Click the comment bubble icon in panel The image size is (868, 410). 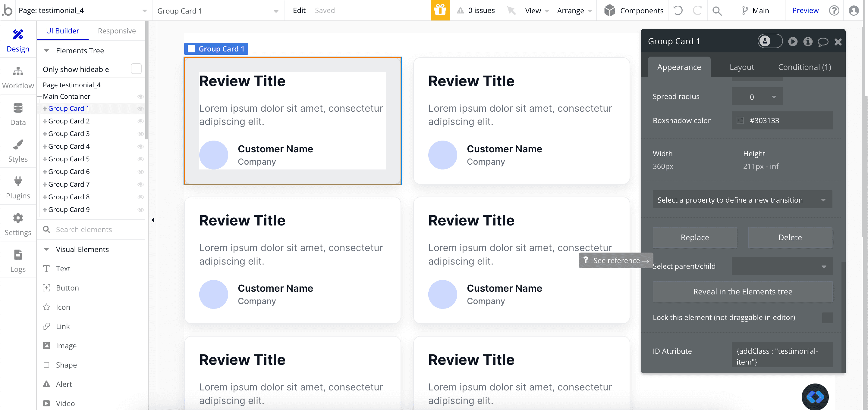[x=822, y=42]
